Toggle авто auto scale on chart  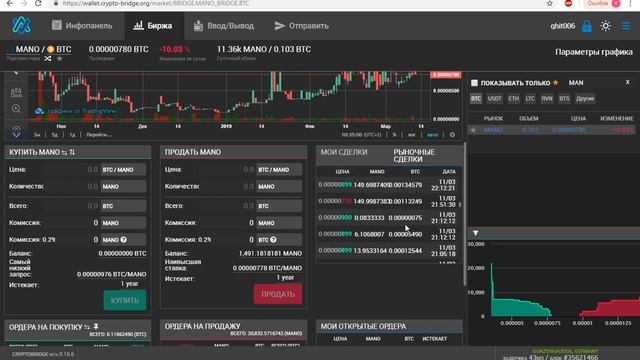pos(432,135)
